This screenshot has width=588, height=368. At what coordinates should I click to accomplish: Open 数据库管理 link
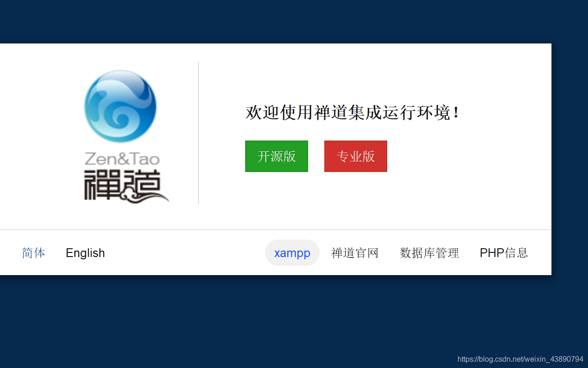pyautogui.click(x=429, y=253)
